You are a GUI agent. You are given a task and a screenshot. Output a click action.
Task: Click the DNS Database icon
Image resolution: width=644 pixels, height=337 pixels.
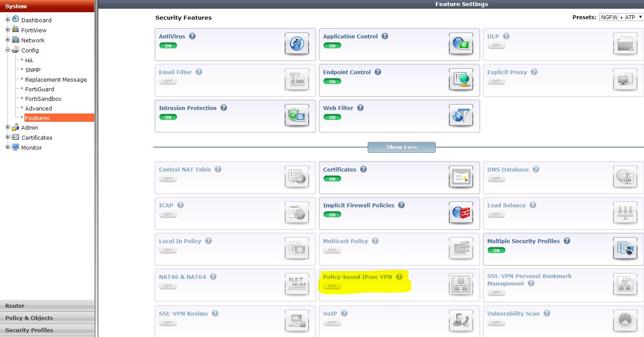point(625,177)
